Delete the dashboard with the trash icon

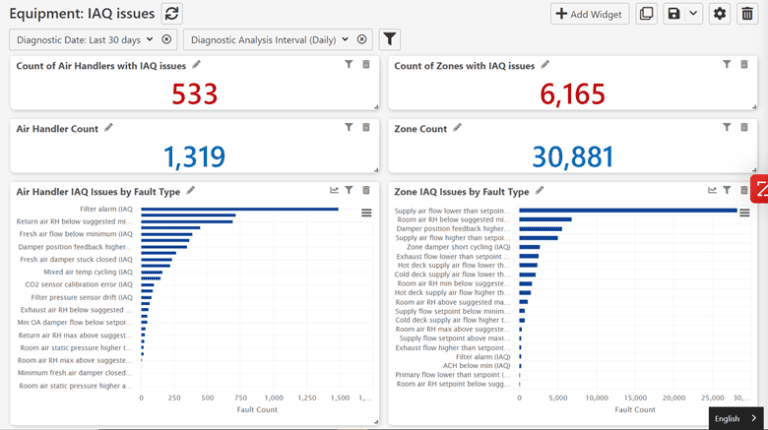tap(747, 13)
